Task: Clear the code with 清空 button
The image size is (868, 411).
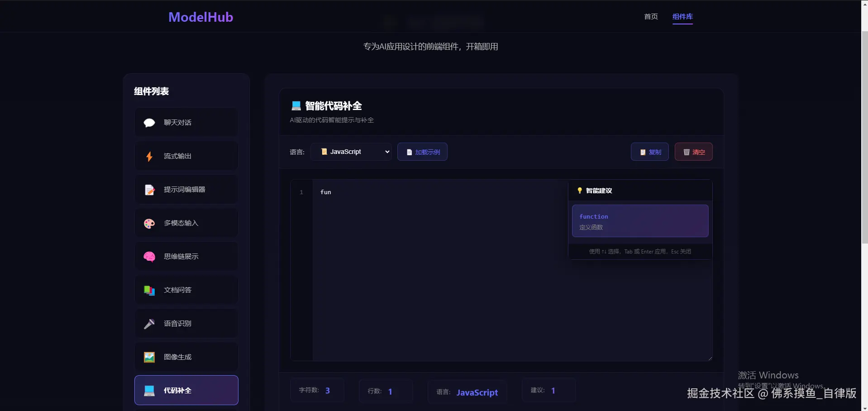Action: point(693,152)
